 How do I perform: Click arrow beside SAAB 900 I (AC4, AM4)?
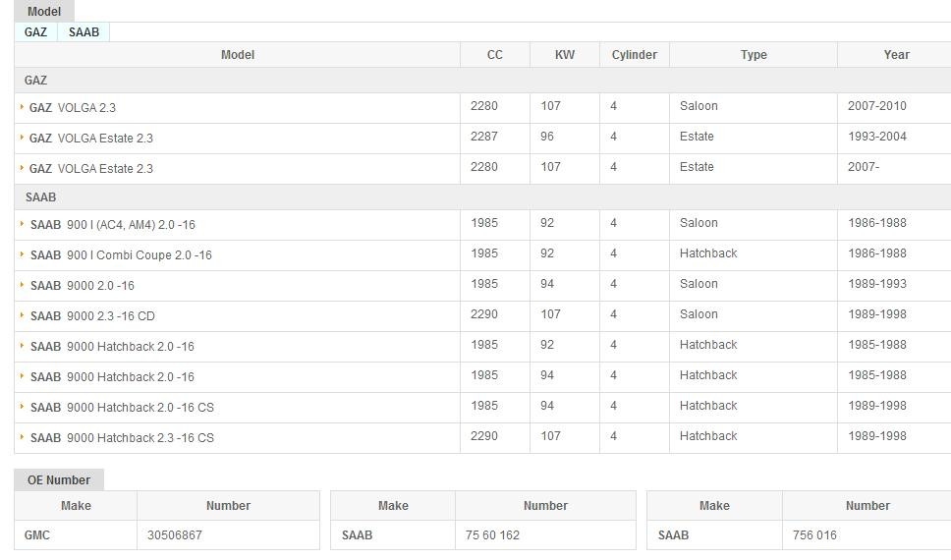pyautogui.click(x=22, y=224)
